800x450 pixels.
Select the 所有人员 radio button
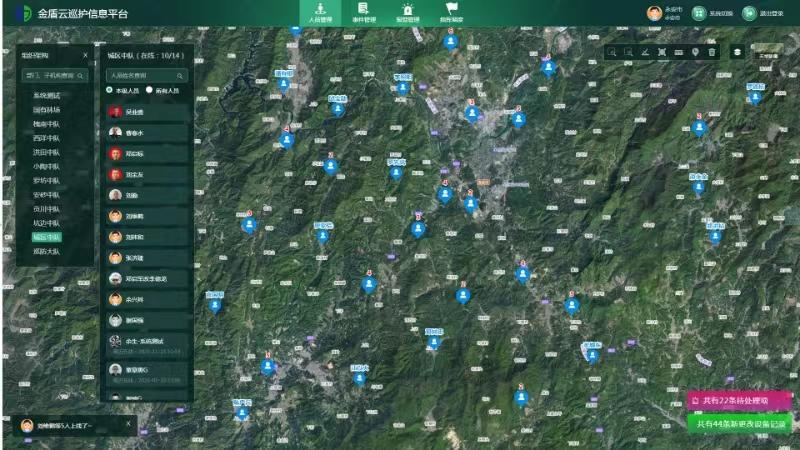tap(149, 90)
